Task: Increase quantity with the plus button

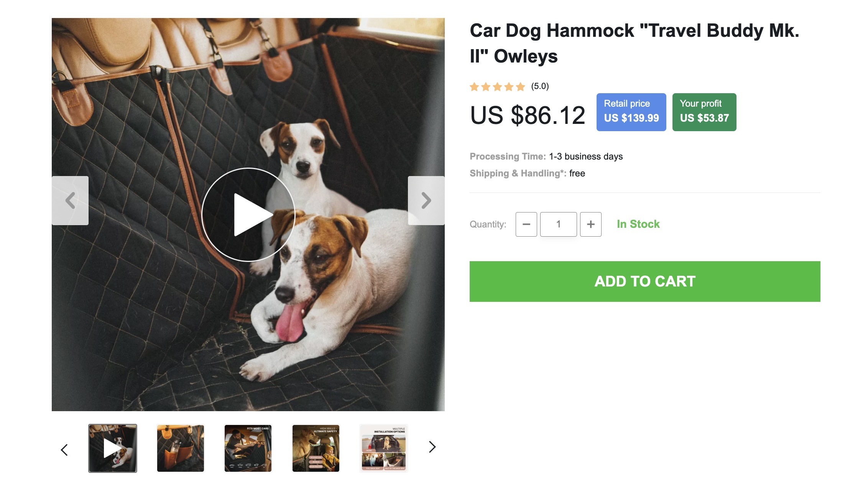Action: tap(590, 224)
